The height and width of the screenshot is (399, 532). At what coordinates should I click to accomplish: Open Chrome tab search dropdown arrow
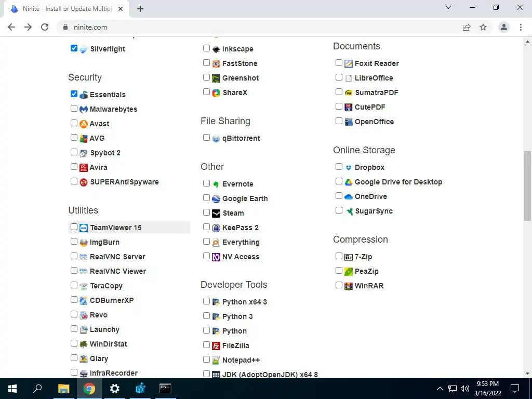pyautogui.click(x=448, y=7)
